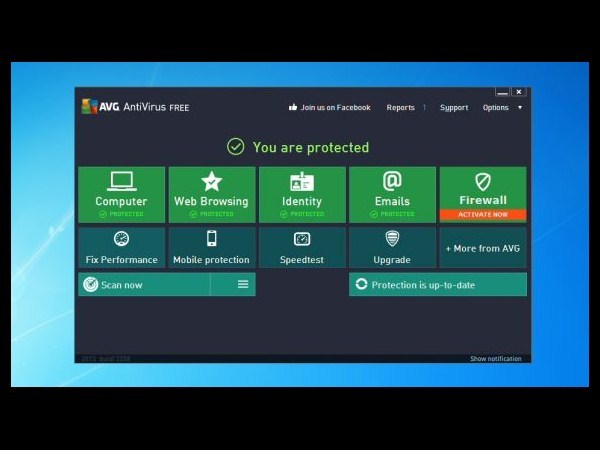
Task: Click Show notification in the status bar
Action: pos(497,359)
